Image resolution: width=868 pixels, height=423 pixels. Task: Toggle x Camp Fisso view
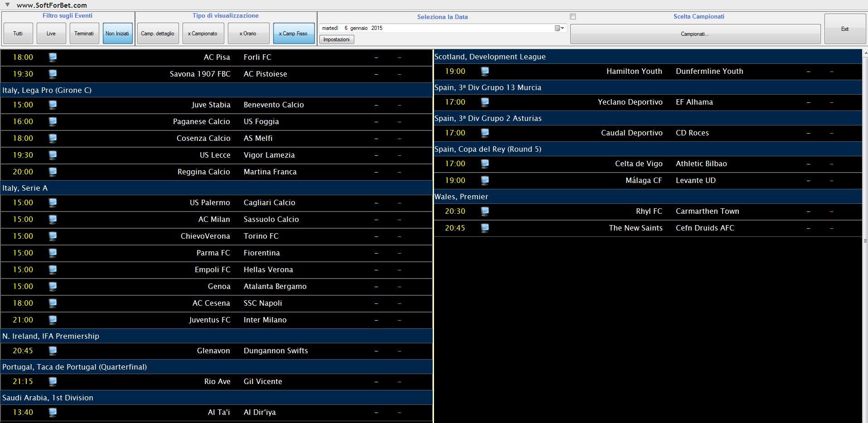294,34
